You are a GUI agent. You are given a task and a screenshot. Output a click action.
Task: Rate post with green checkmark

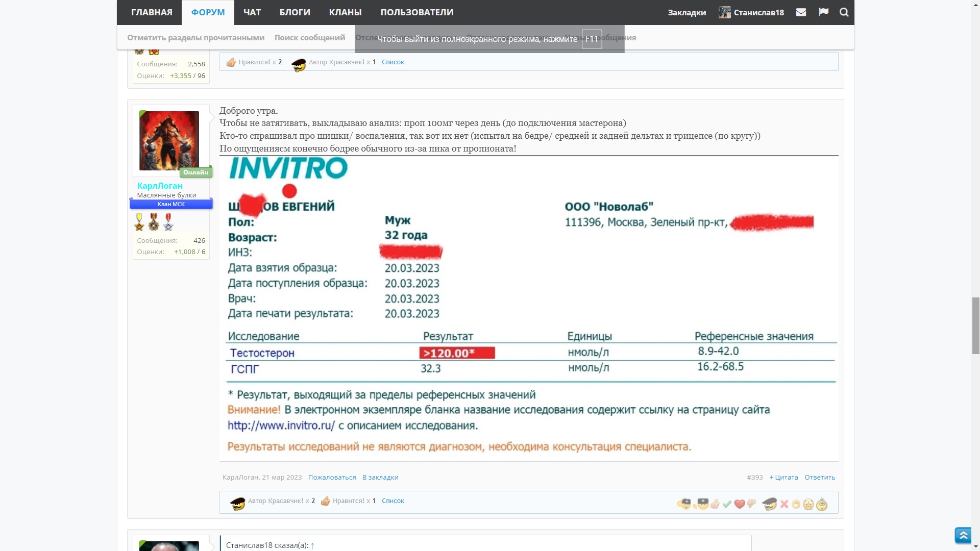pyautogui.click(x=727, y=504)
